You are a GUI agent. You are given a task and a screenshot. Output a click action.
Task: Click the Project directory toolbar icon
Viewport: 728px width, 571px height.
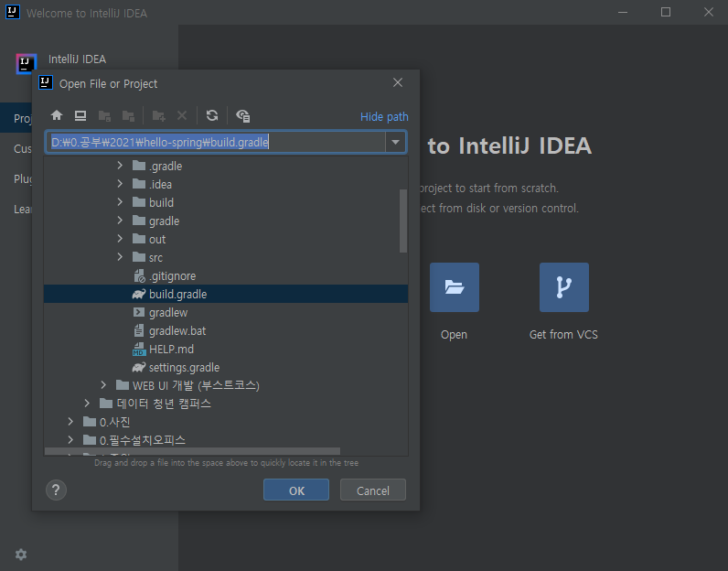pyautogui.click(x=104, y=115)
